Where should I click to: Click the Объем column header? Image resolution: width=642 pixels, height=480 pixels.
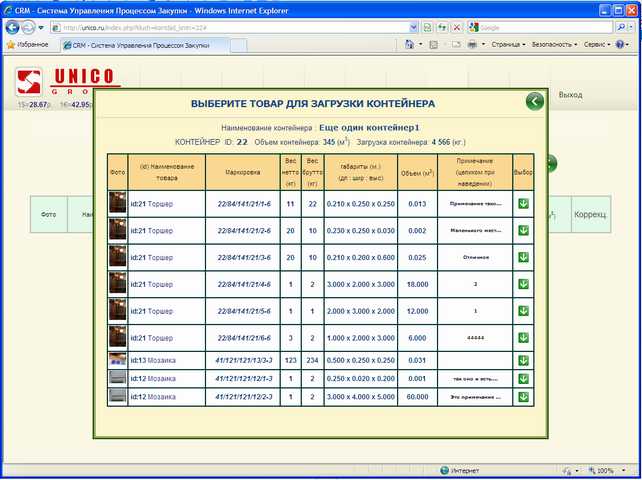pos(417,172)
